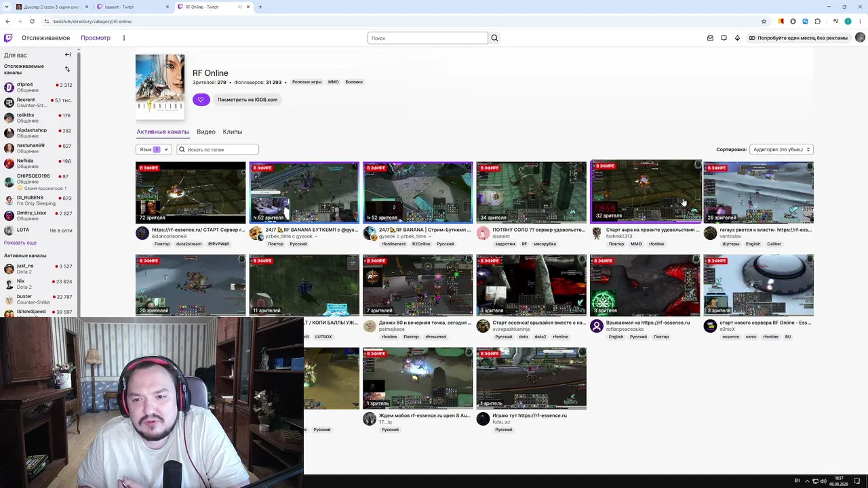
Task: Click the taskbar volume icon
Action: [x=823, y=481]
